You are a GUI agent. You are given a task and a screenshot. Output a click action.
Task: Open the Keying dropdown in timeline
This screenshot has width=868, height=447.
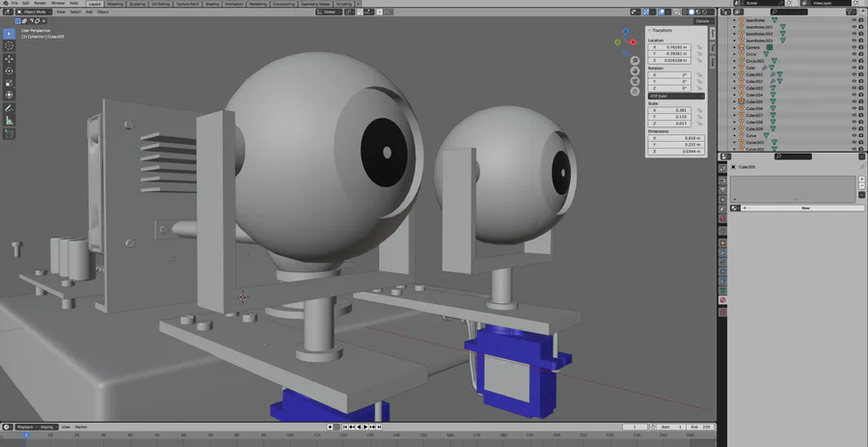tap(48, 427)
